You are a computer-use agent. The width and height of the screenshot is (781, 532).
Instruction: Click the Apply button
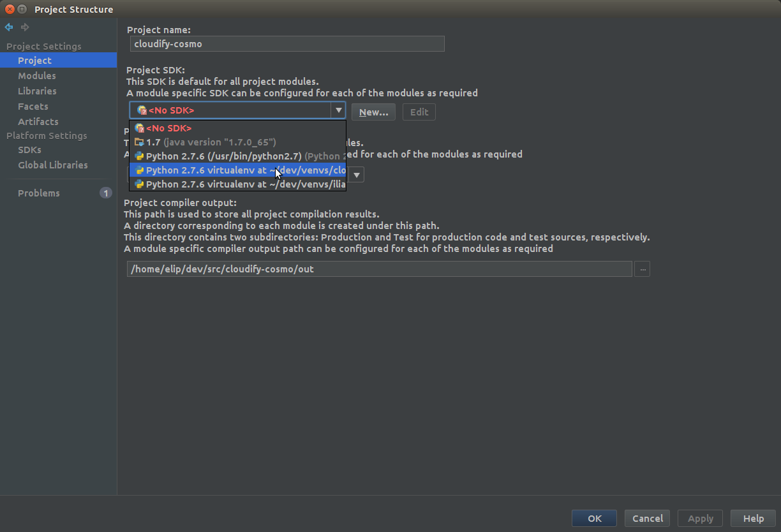pyautogui.click(x=701, y=519)
